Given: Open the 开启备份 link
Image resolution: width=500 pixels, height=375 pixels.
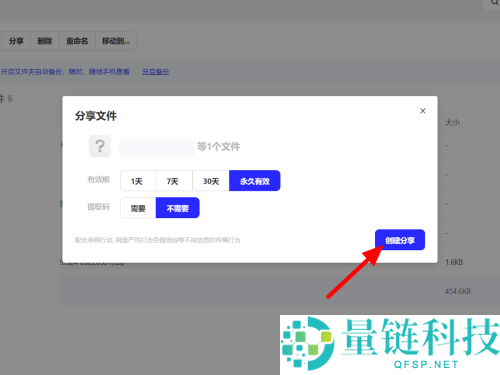Looking at the screenshot, I should (156, 72).
